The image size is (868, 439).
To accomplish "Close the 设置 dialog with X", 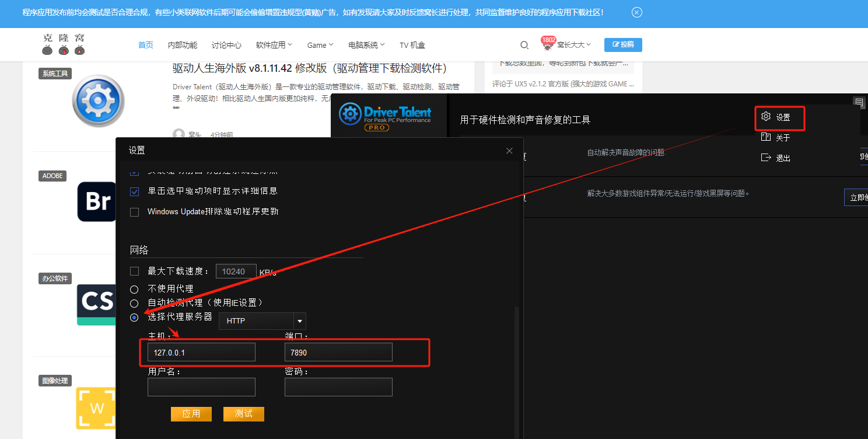I will (x=509, y=151).
